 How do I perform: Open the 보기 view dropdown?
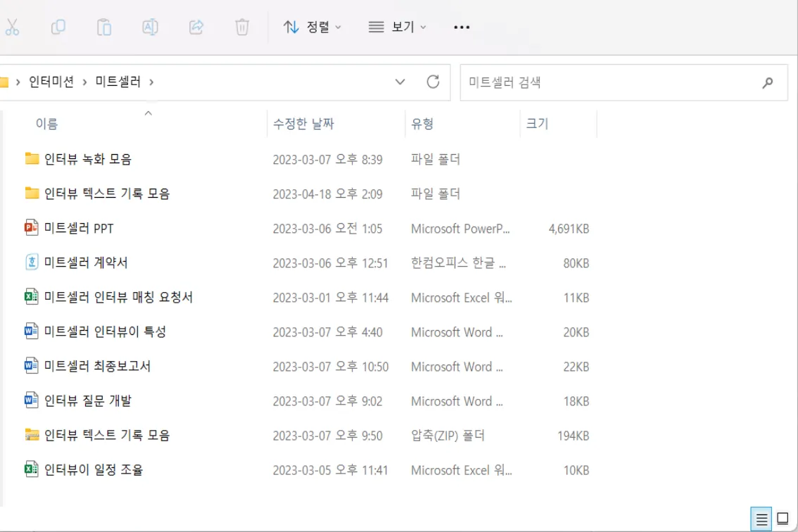[398, 27]
